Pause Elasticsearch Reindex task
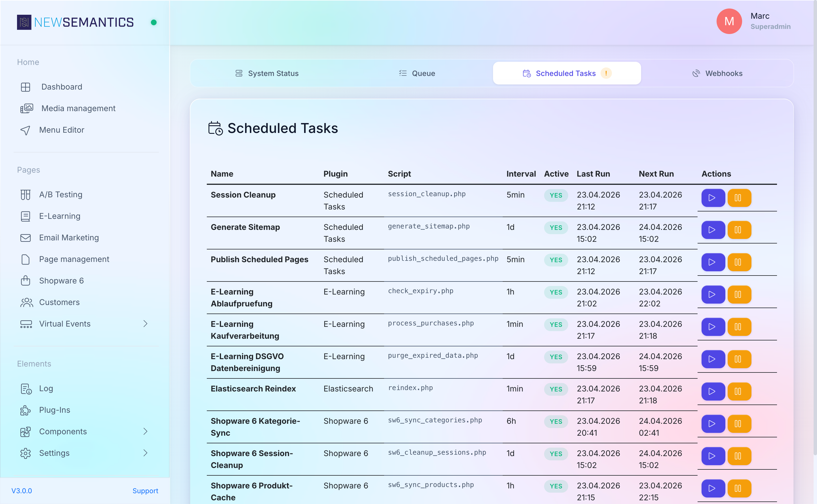This screenshot has height=504, width=817. 739,392
